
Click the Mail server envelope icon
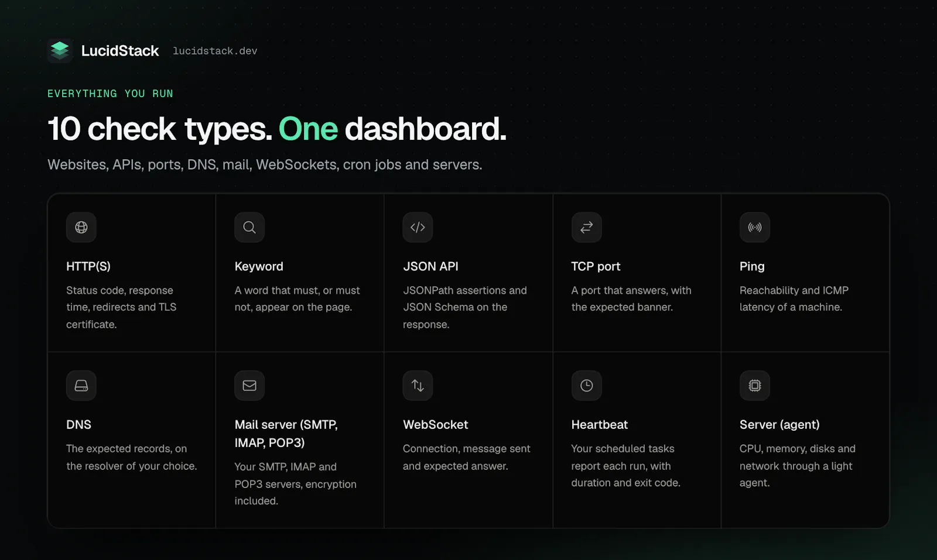[x=249, y=386]
